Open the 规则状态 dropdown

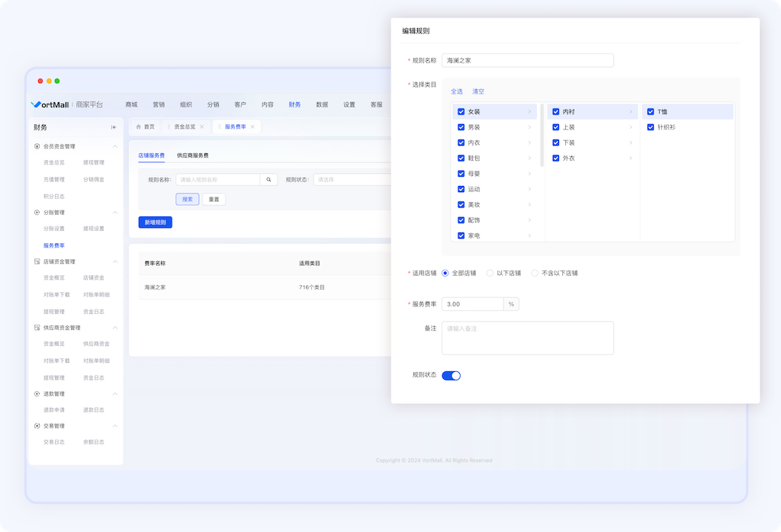351,180
